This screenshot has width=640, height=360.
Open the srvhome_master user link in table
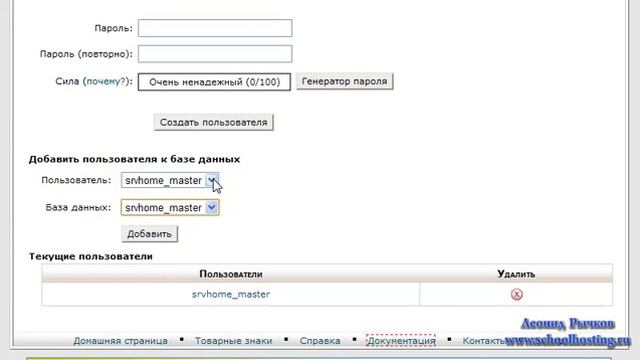(x=231, y=294)
